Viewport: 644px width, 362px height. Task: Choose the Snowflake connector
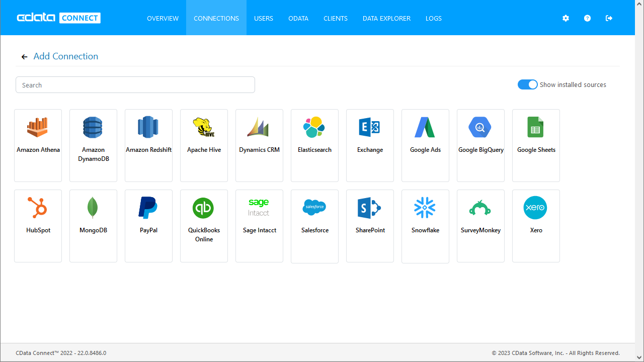point(425,226)
